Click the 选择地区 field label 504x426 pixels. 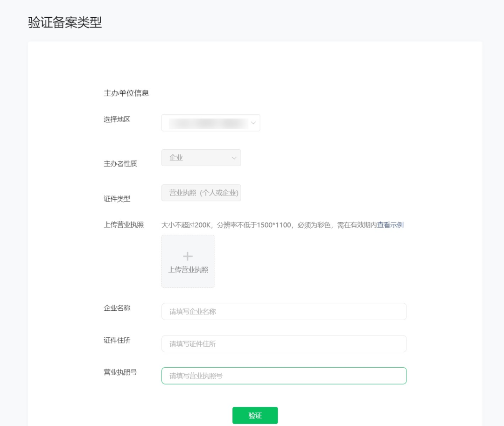pyautogui.click(x=117, y=119)
